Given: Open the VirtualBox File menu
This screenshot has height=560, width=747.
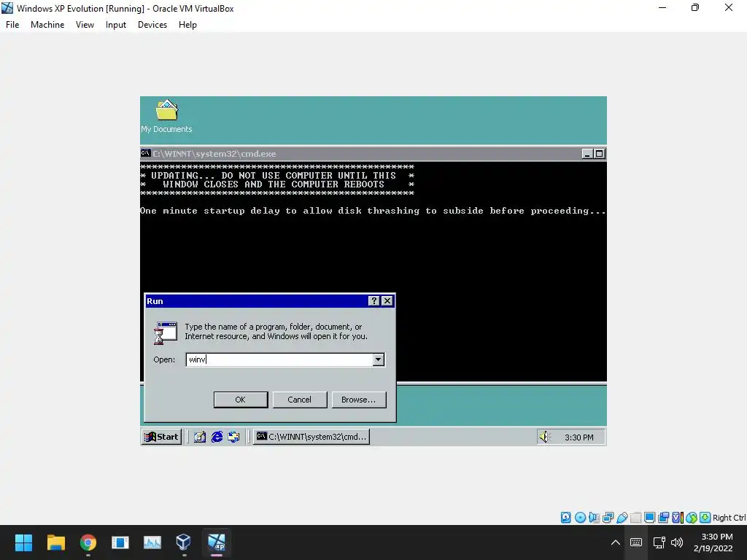Looking at the screenshot, I should 12,25.
